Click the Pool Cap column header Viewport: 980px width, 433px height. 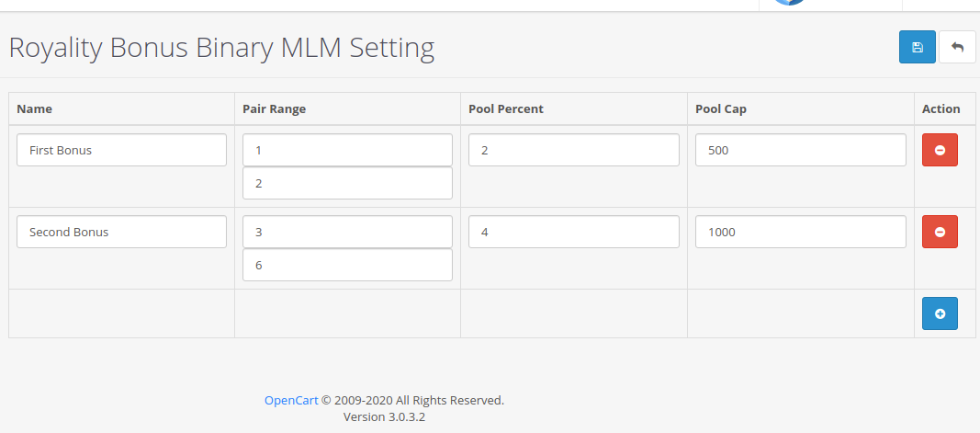click(x=721, y=108)
